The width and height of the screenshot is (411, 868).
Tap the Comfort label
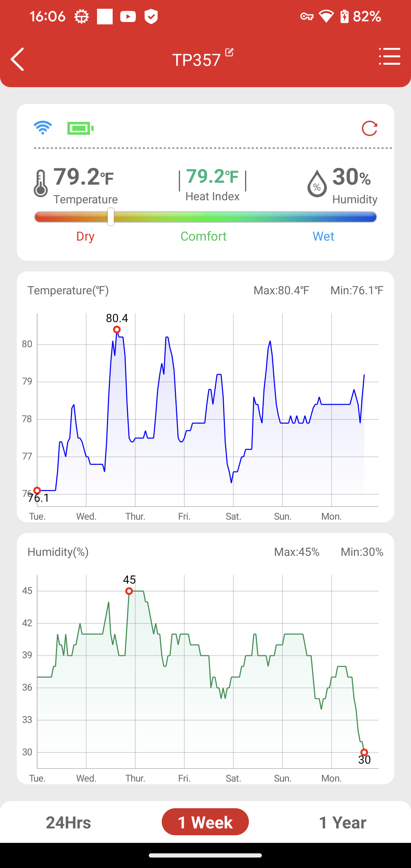point(204,236)
